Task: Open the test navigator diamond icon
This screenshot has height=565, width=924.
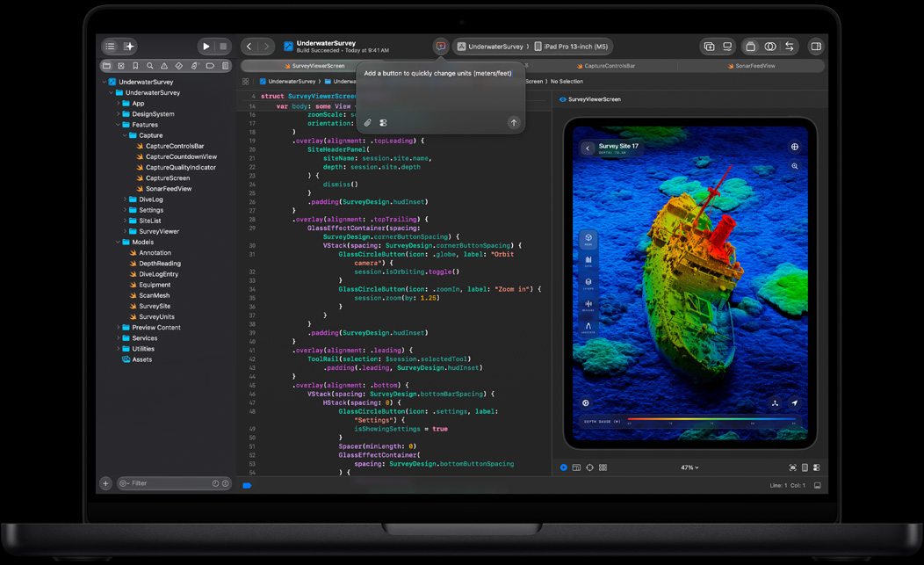Action: (x=179, y=66)
